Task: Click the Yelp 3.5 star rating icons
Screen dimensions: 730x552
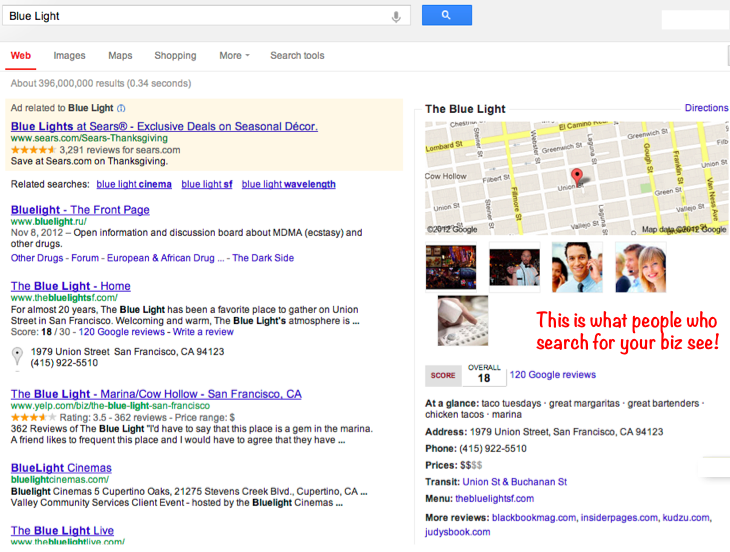Action: pos(33,417)
